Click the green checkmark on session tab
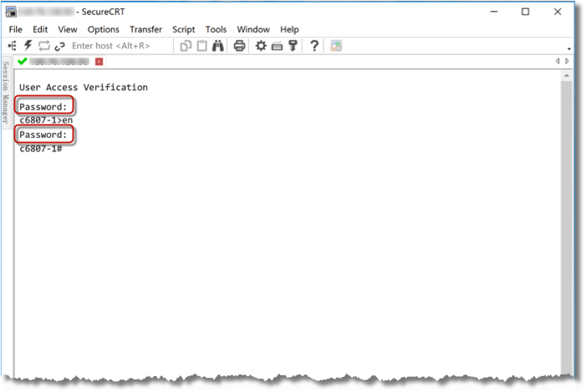This screenshot has width=585, height=392. [22, 61]
